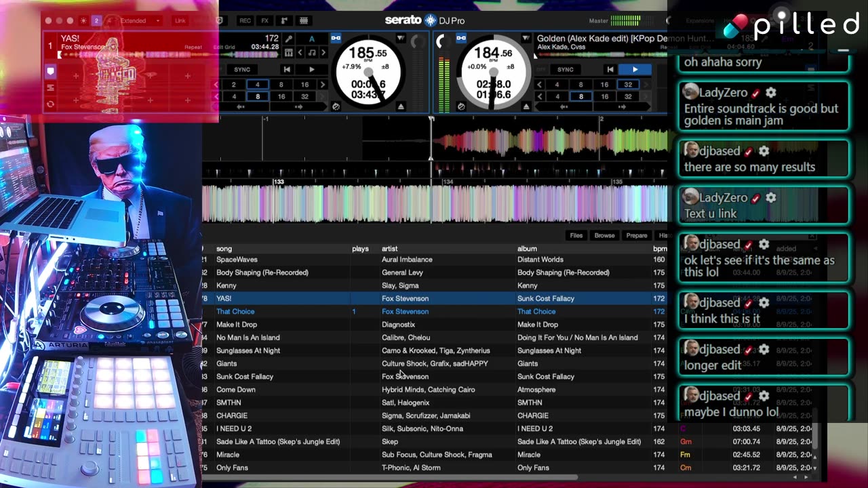Toggle the FX panel
This screenshot has width=868, height=488.
[265, 21]
